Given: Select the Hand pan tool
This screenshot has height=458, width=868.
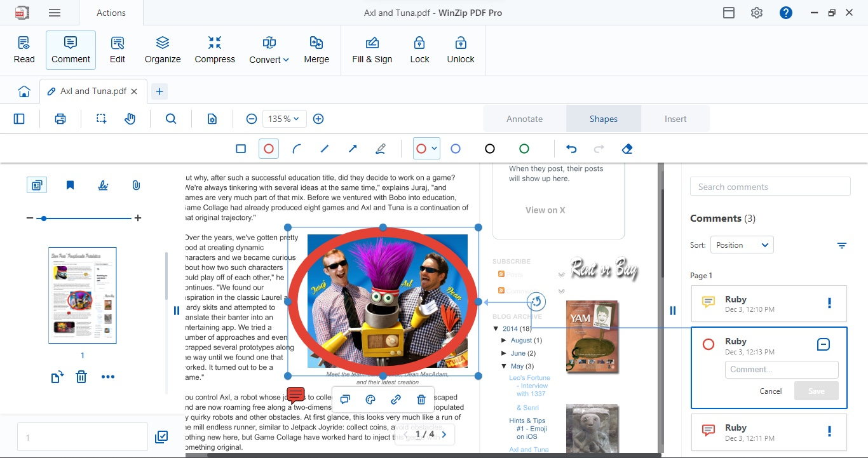Looking at the screenshot, I should [130, 119].
